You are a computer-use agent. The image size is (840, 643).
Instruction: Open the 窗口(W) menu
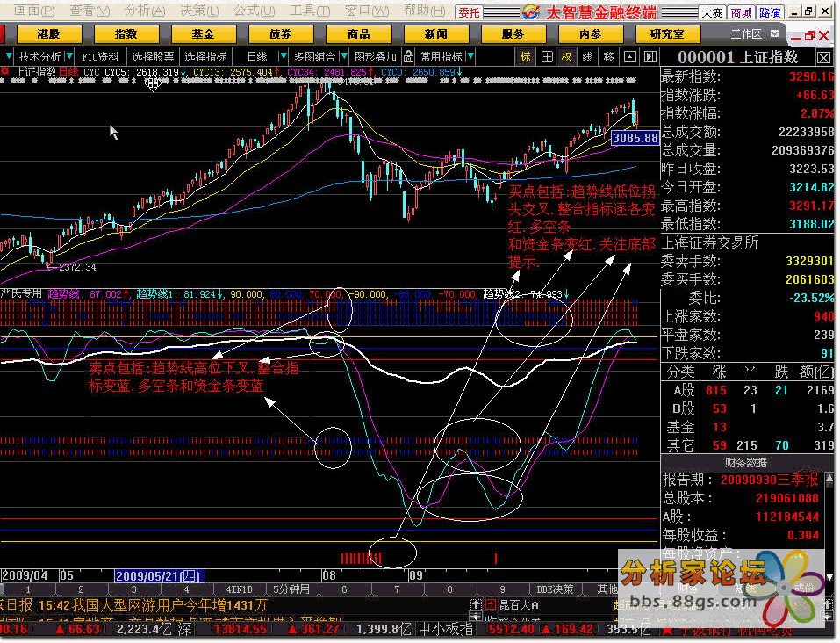click(366, 11)
